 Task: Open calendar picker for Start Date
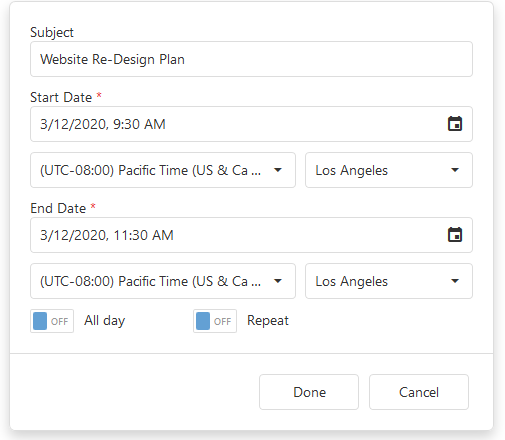coord(455,124)
